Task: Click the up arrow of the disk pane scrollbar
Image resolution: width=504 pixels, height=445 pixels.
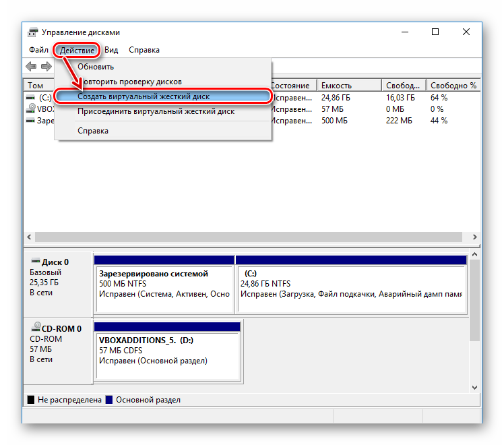Action: pos(474,254)
